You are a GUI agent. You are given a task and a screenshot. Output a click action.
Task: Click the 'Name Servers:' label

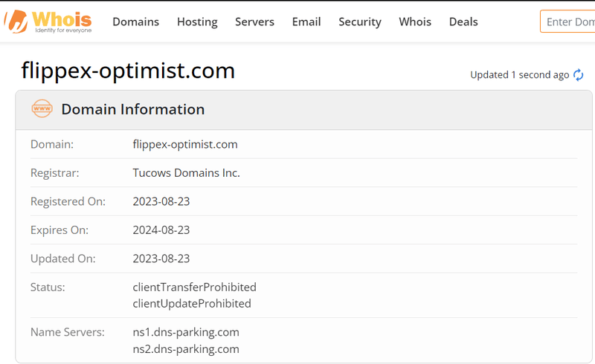(x=68, y=332)
